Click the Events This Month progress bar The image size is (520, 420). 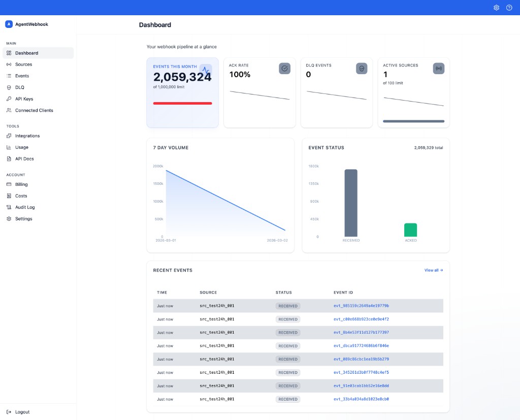182,103
